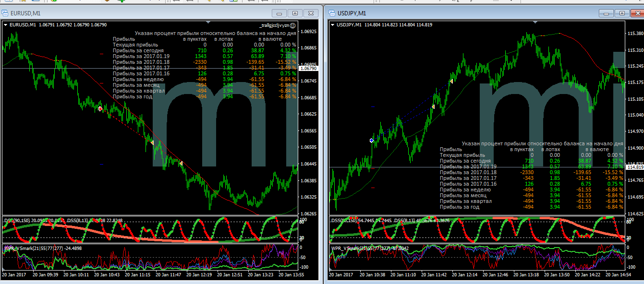Open the EURUSD,M1 chart header triangle menu
The image size is (644, 284).
click(5, 24)
